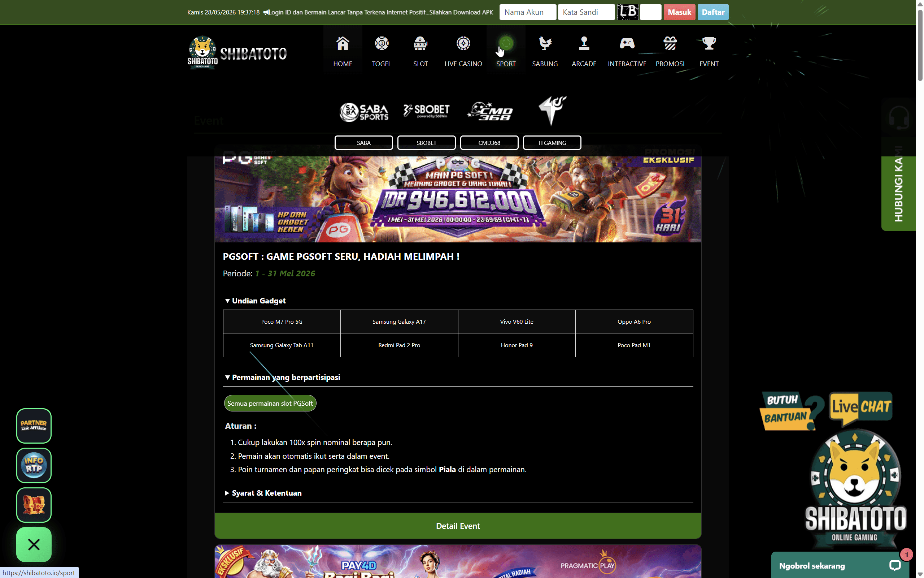Open the EVENT trophy icon
This screenshot has height=578, width=924.
tap(709, 44)
